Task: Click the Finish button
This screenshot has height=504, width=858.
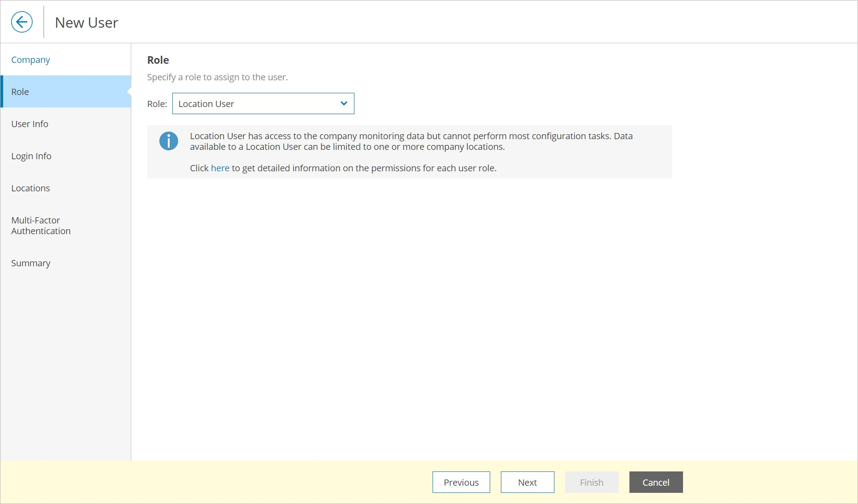Action: point(591,482)
